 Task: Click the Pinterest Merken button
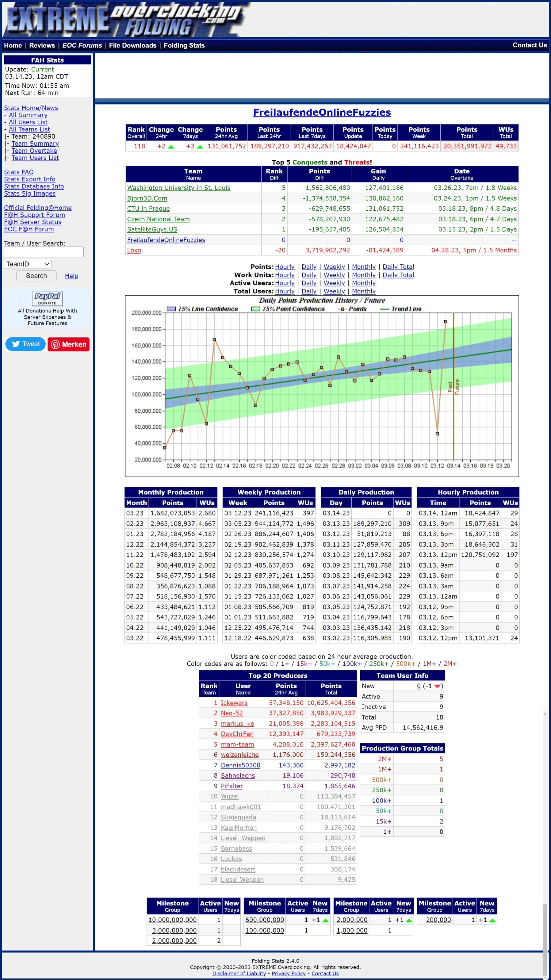click(68, 344)
